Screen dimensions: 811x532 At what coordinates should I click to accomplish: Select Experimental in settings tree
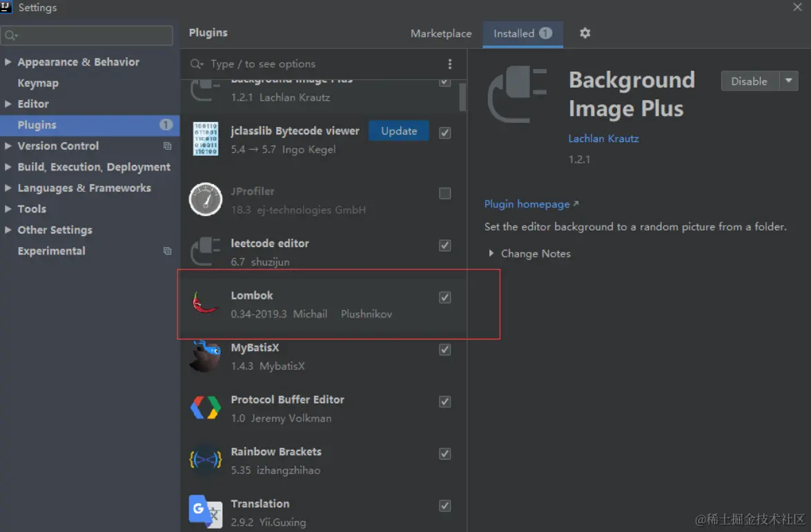coord(51,250)
